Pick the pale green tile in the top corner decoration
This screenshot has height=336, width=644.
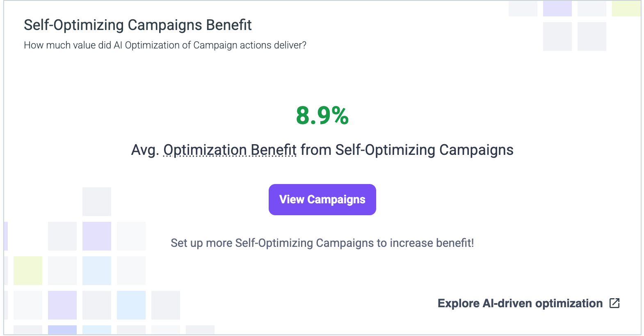tap(626, 8)
